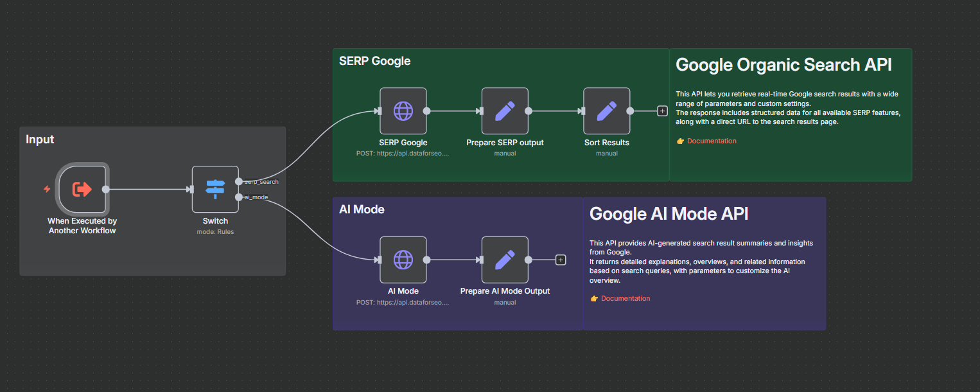Open the SERP Google HTTP request node
The height and width of the screenshot is (392, 980).
click(403, 111)
